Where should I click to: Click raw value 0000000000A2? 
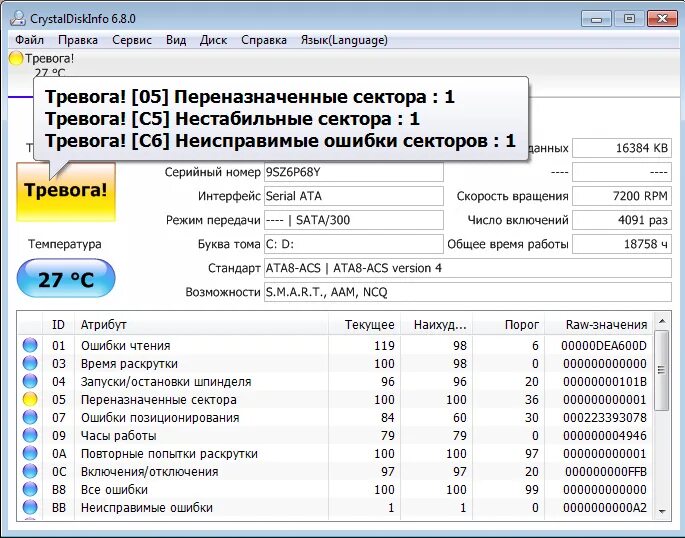[605, 507]
